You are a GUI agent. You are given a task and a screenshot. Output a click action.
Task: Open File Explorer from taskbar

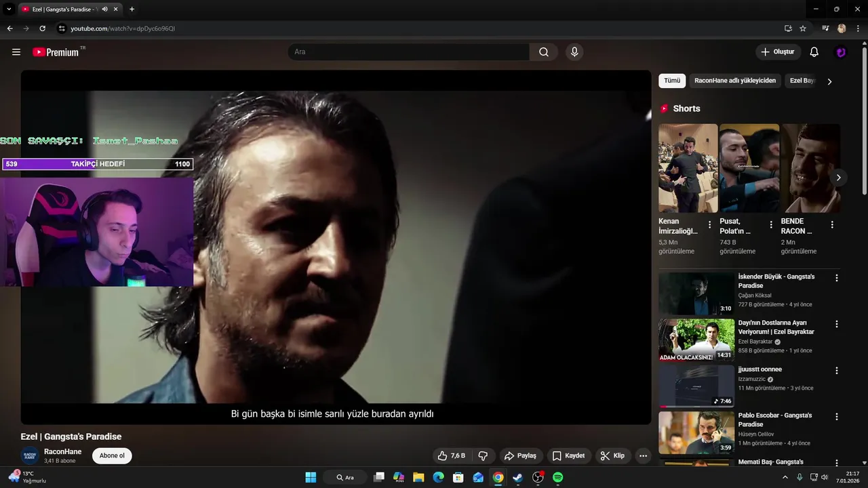pyautogui.click(x=418, y=477)
